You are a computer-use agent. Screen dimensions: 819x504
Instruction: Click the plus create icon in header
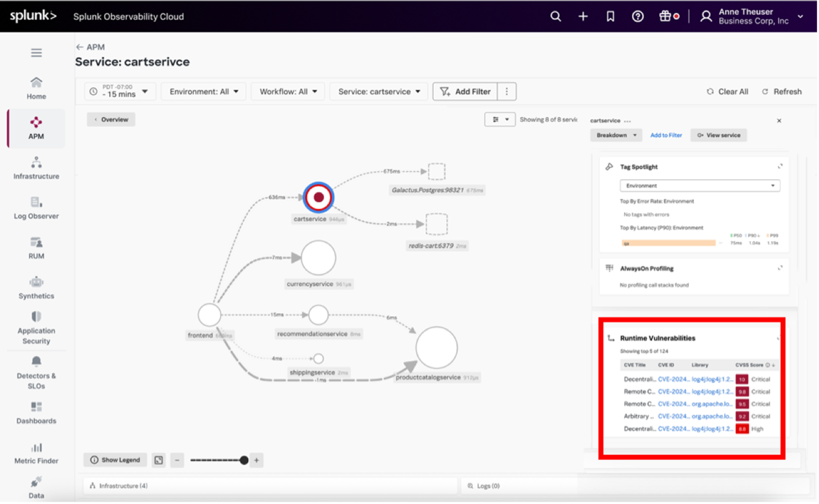[583, 17]
